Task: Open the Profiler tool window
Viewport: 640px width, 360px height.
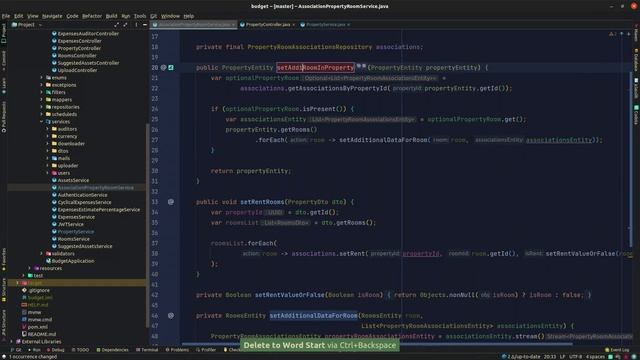Action: 206,350
